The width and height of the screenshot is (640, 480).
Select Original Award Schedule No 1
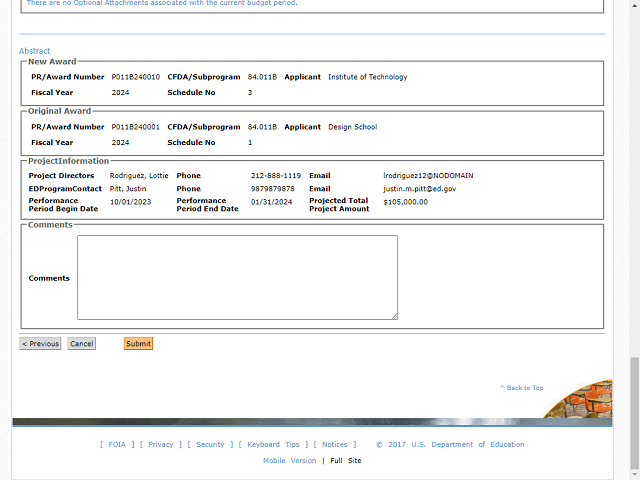[250, 142]
